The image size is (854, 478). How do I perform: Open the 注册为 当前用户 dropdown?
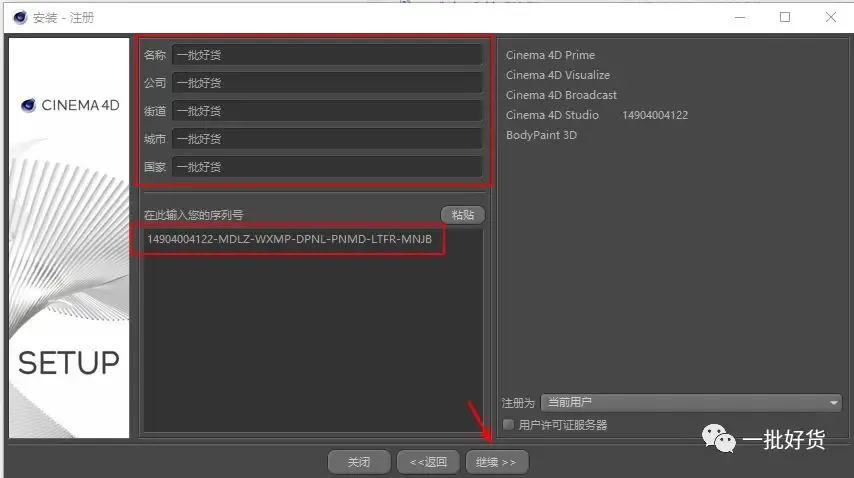(691, 402)
